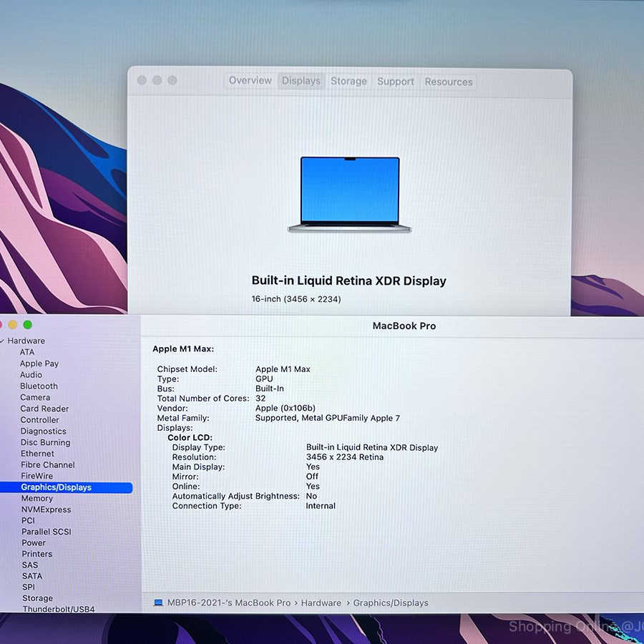
Task: Open Fibre Channel in the sidebar
Action: coord(48,464)
